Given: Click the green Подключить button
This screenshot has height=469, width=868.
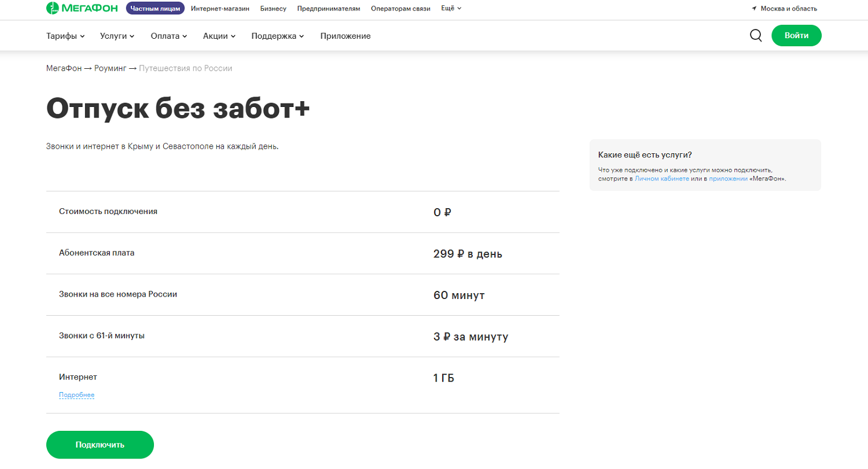Looking at the screenshot, I should [100, 445].
